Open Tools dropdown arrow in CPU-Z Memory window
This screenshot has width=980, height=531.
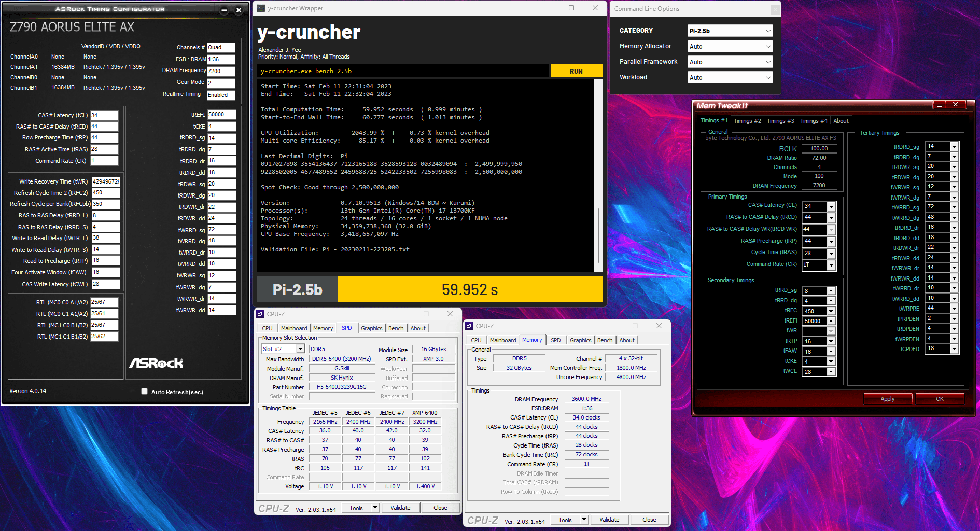tap(584, 520)
